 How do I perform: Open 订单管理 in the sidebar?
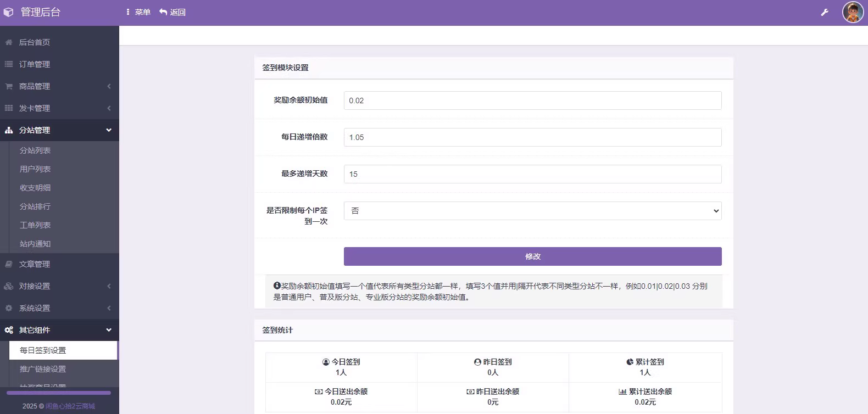point(59,64)
